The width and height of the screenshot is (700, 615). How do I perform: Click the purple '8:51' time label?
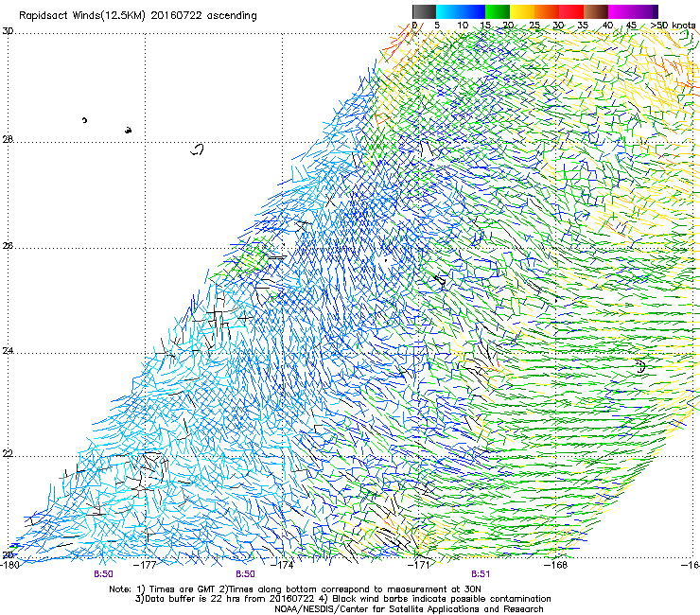click(481, 574)
